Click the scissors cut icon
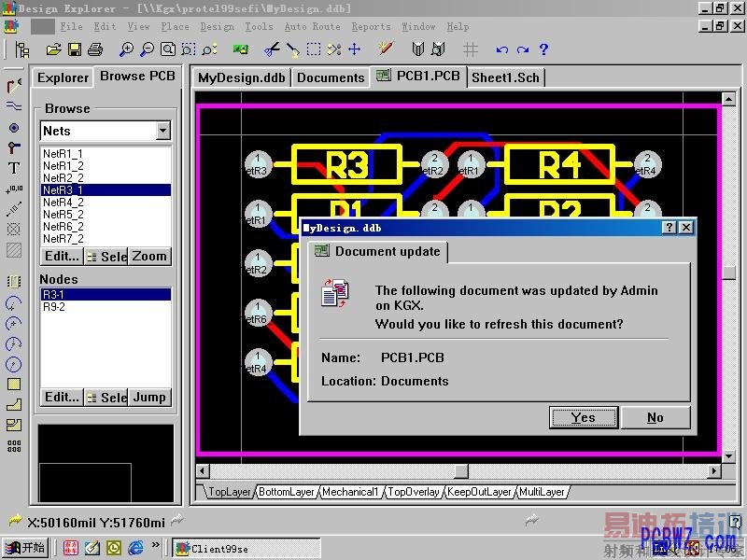 click(x=272, y=49)
